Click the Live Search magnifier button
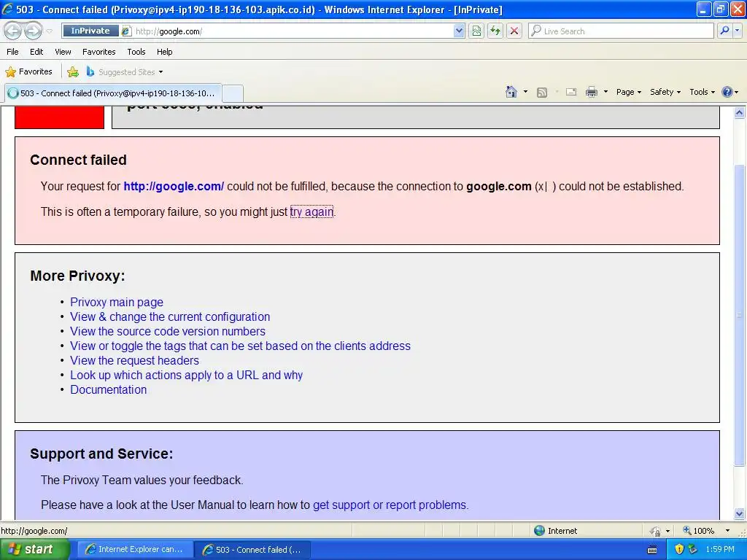This screenshot has width=747, height=560. (x=724, y=31)
